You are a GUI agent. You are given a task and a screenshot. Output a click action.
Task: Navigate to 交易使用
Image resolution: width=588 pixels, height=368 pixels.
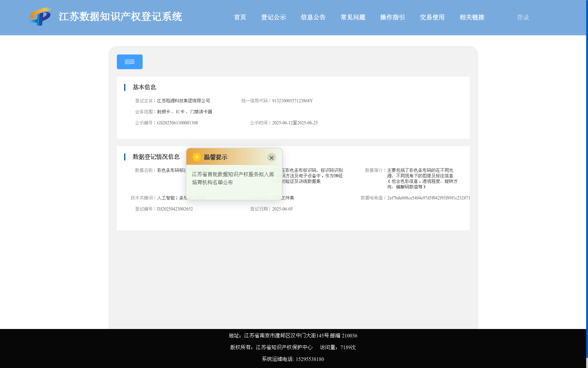click(x=433, y=17)
